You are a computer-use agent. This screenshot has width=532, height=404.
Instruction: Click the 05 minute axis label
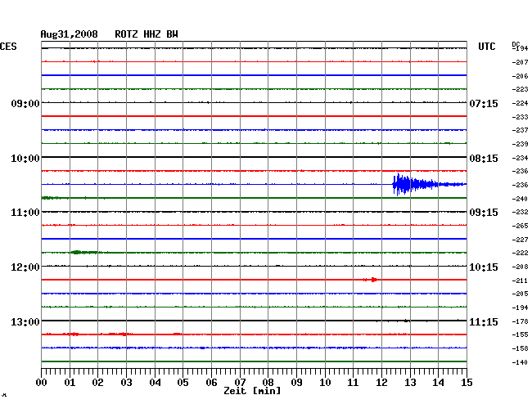[x=183, y=383]
